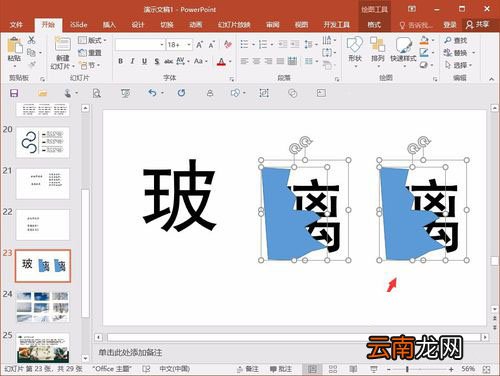
Task: Click the fit slide to window icon
Action: pyautogui.click(x=486, y=369)
